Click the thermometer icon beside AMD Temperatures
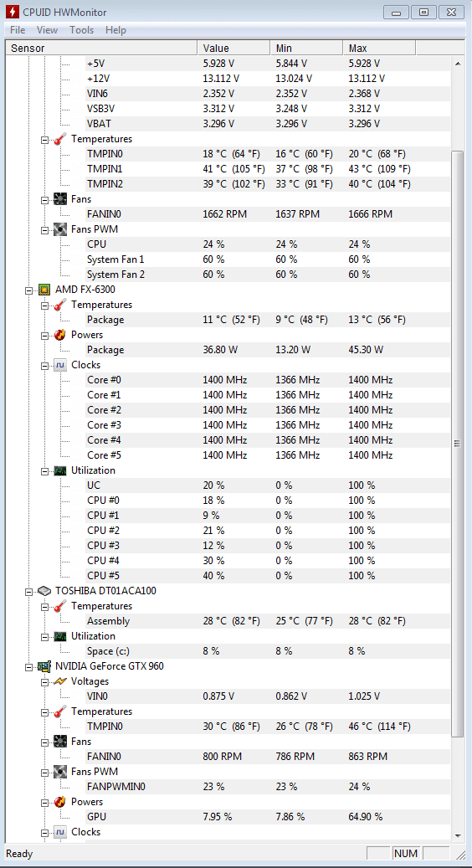472x868 pixels. 60,305
